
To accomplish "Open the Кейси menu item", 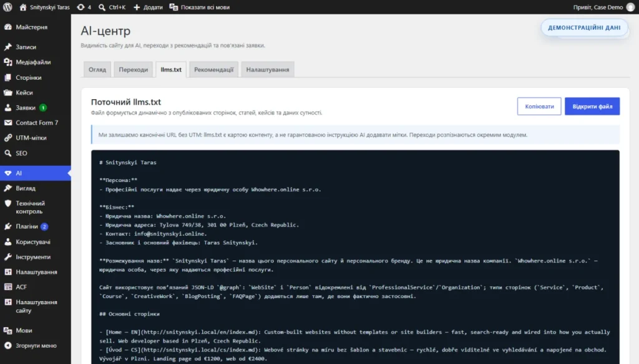I will click(x=36, y=92).
